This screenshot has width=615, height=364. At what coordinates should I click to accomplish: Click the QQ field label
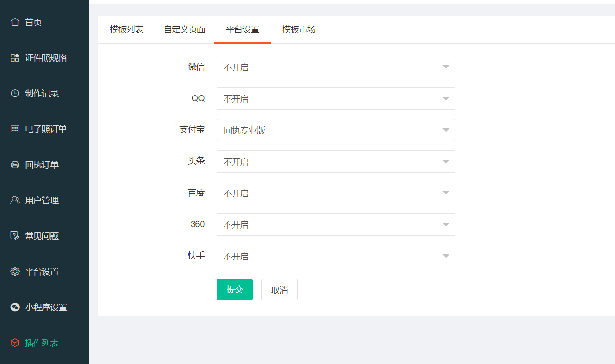[198, 98]
